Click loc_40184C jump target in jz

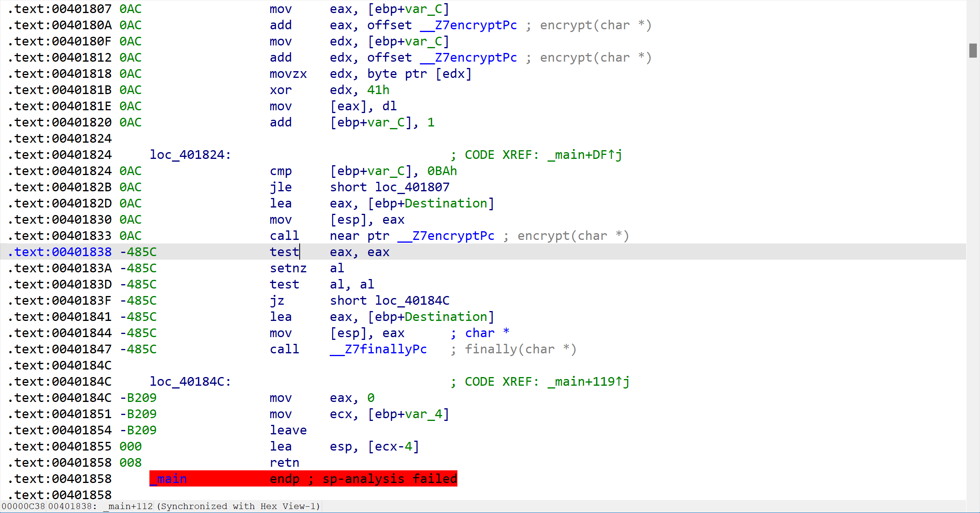point(412,301)
